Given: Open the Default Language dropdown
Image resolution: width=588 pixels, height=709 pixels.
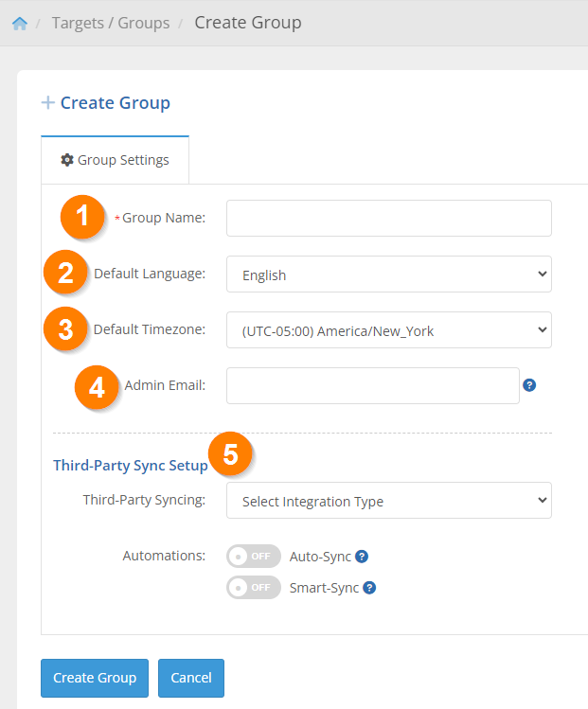Looking at the screenshot, I should click(x=389, y=274).
